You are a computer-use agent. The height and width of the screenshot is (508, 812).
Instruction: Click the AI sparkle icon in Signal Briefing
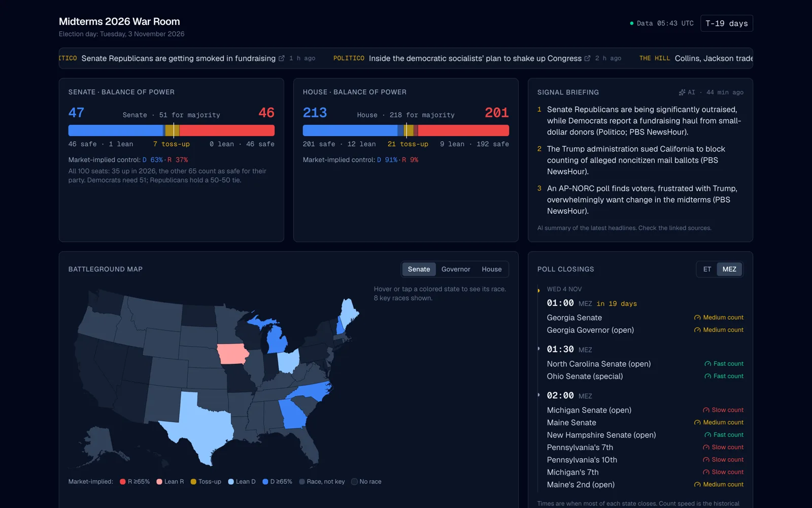(x=682, y=92)
